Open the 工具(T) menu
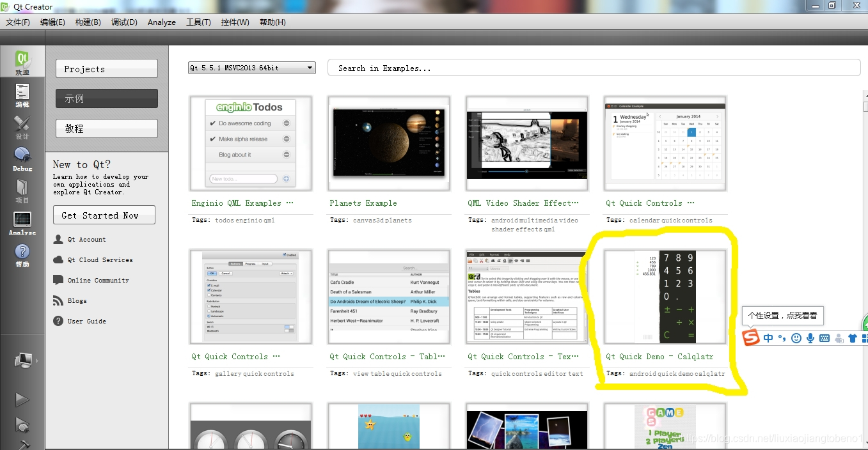 tap(198, 22)
